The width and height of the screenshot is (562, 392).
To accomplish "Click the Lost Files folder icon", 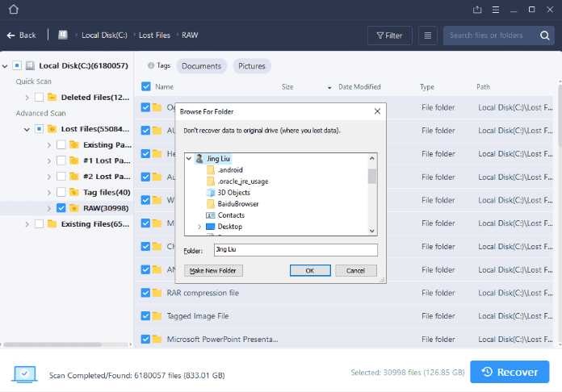I will 52,128.
